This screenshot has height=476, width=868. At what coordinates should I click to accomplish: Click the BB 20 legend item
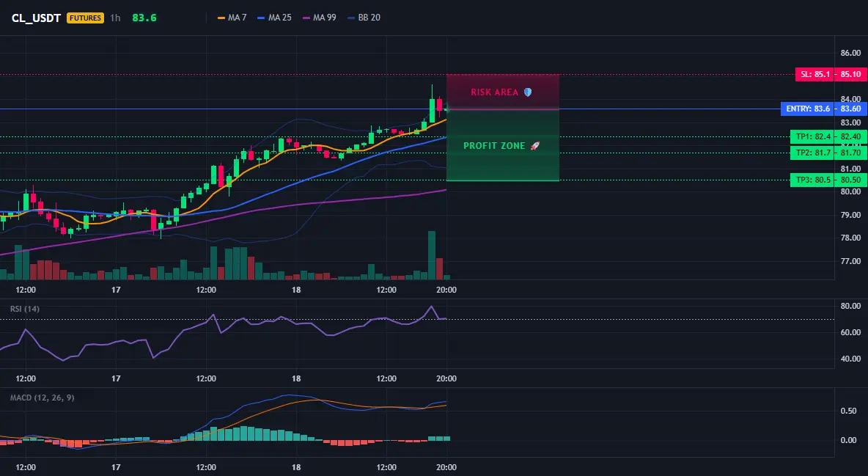click(x=364, y=18)
